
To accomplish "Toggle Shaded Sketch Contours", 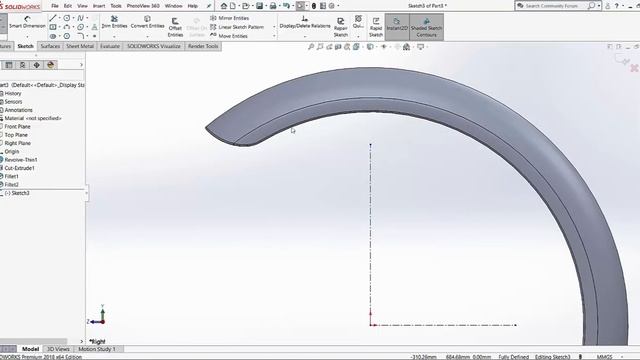I will pyautogui.click(x=426, y=27).
